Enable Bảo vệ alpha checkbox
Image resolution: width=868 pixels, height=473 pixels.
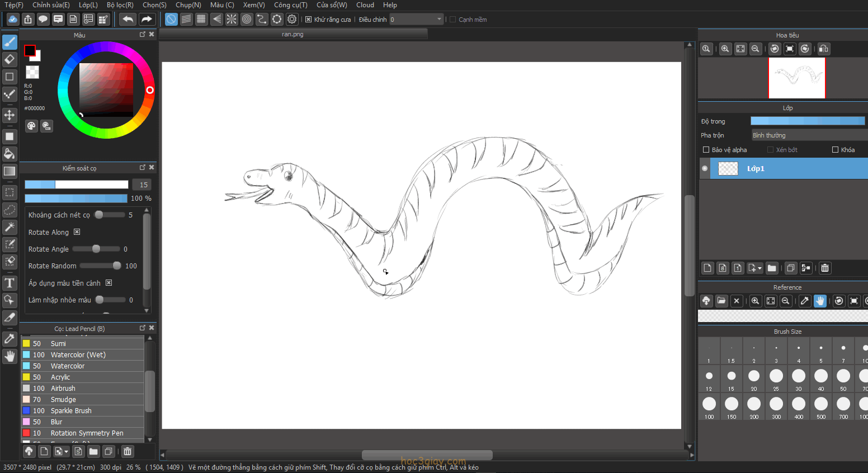(x=706, y=150)
